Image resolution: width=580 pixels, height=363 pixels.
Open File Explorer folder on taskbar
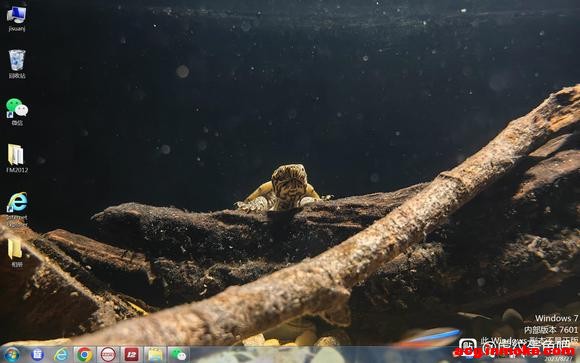155,355
